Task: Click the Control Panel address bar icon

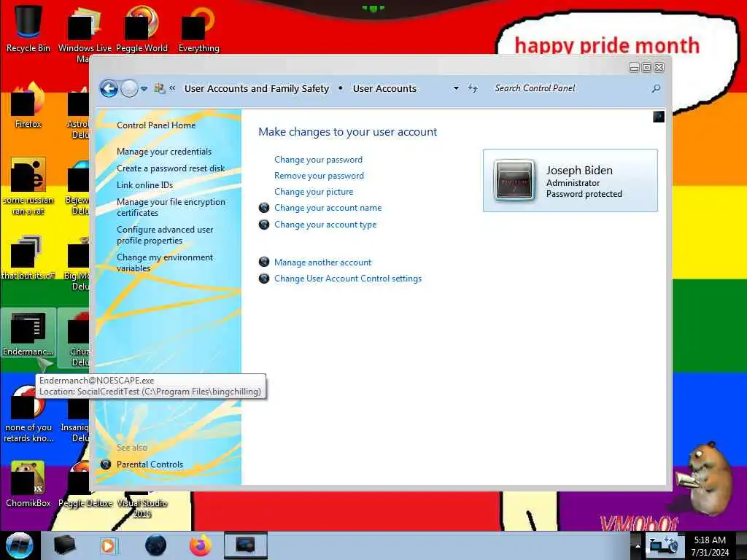Action: (160, 88)
